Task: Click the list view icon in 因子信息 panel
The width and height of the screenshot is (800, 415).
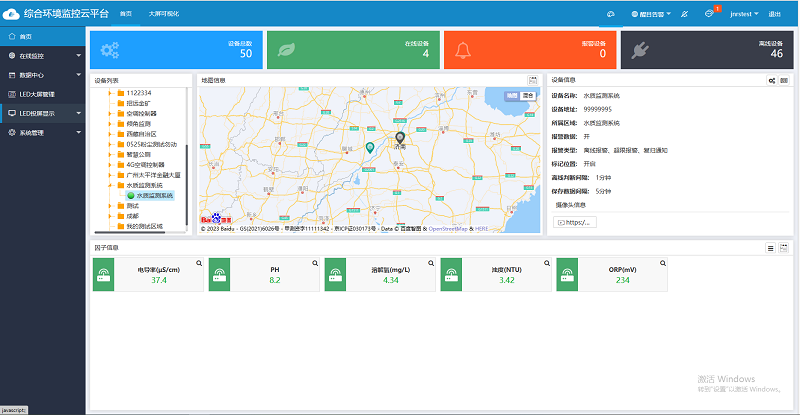Action: tap(770, 247)
